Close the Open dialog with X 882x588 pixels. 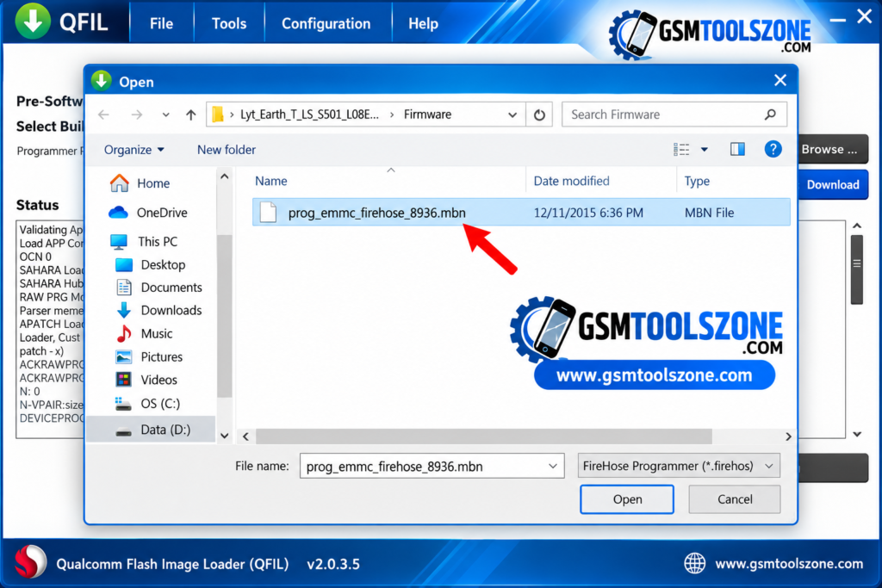coord(780,80)
